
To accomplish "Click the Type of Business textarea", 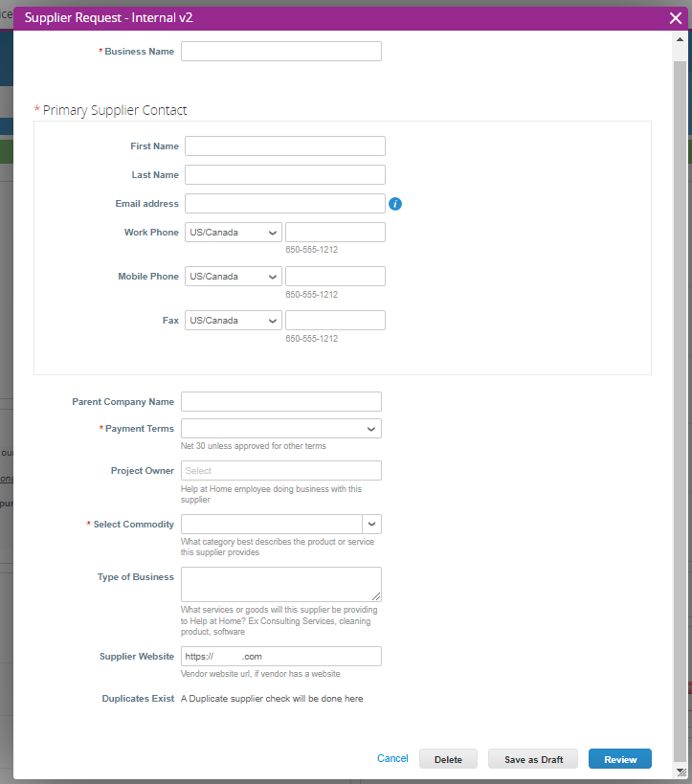I will [281, 584].
